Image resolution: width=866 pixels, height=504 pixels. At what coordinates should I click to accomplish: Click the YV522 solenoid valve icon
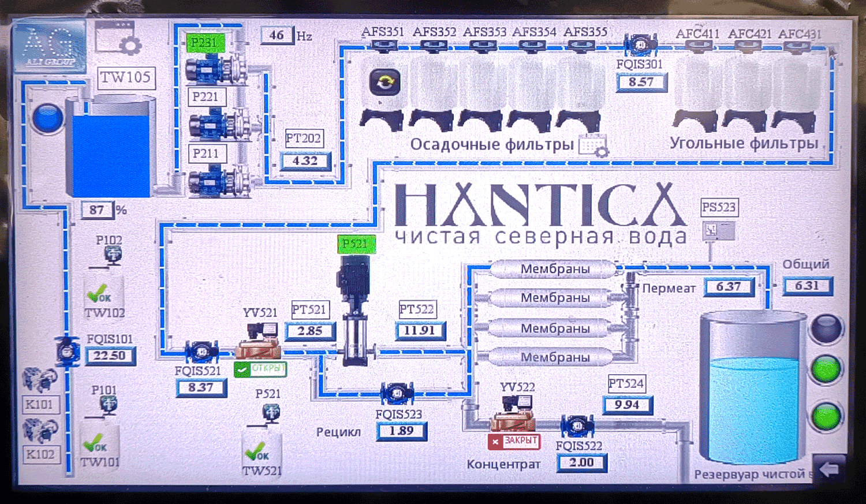513,413
